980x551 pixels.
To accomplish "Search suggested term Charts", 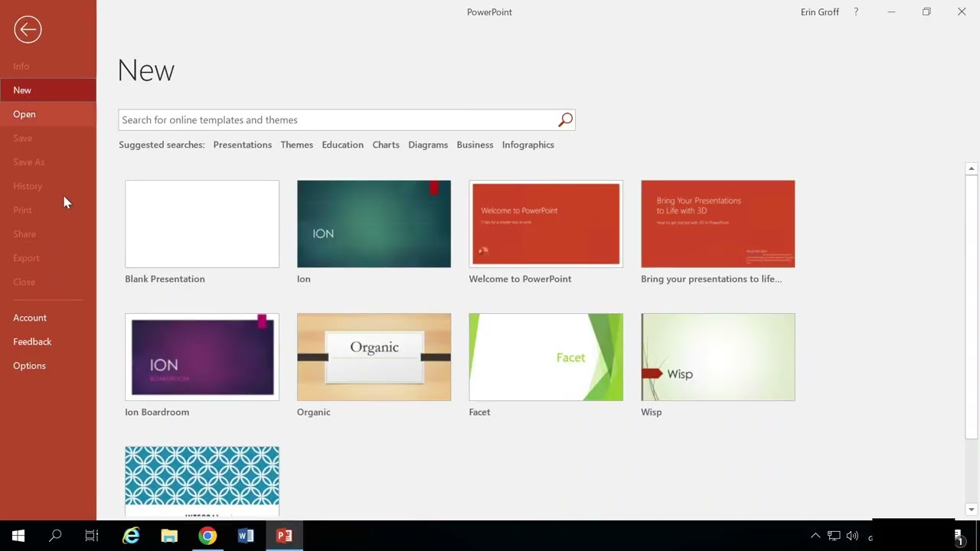I will point(386,145).
